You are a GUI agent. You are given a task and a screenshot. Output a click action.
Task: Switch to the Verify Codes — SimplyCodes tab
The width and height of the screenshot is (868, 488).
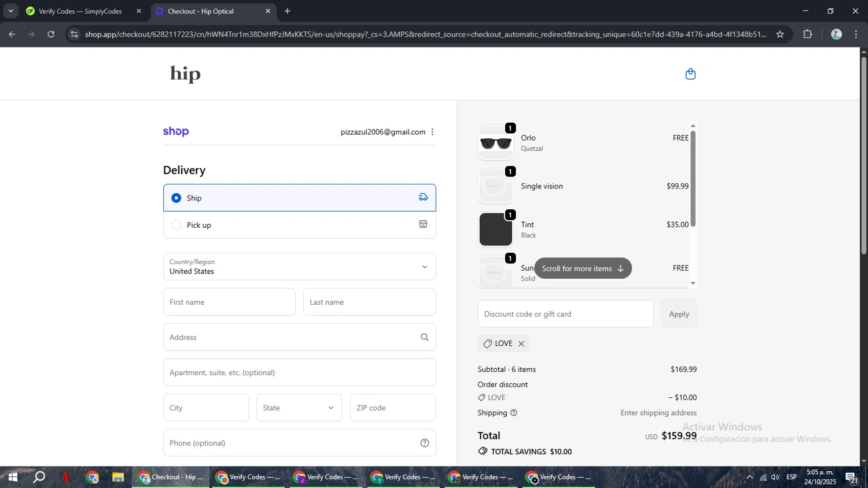pos(80,11)
